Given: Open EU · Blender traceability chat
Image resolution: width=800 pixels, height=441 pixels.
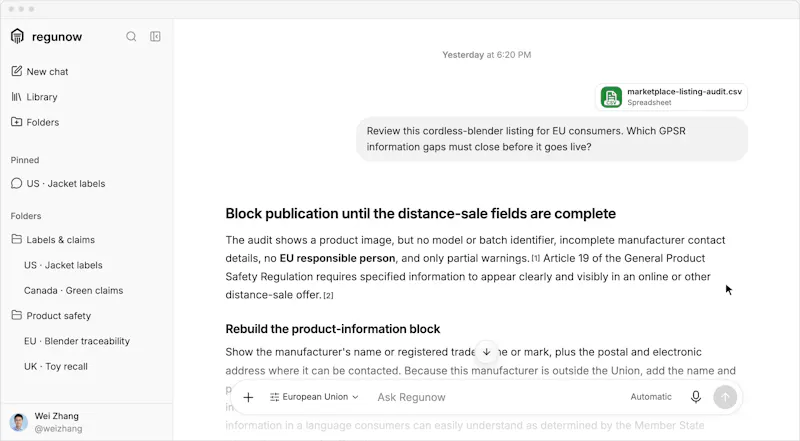Looking at the screenshot, I should [77, 341].
